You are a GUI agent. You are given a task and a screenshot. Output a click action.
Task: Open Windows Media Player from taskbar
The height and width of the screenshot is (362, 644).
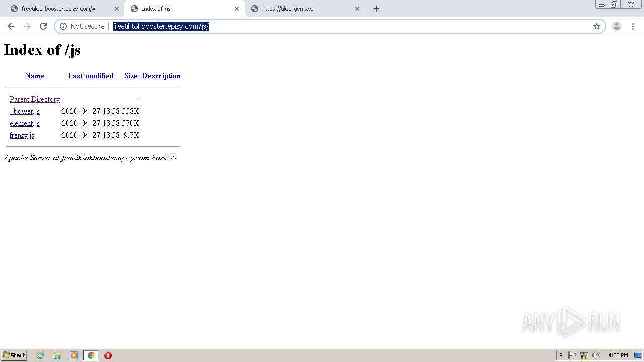pyautogui.click(x=74, y=355)
